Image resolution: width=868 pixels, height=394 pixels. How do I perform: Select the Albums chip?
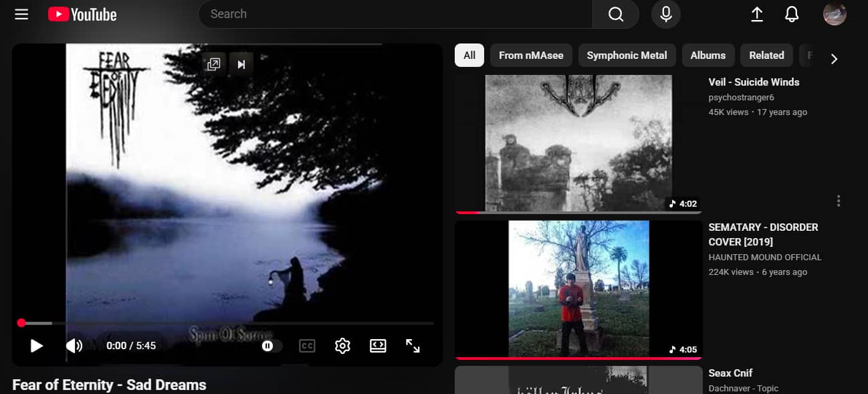(x=708, y=56)
